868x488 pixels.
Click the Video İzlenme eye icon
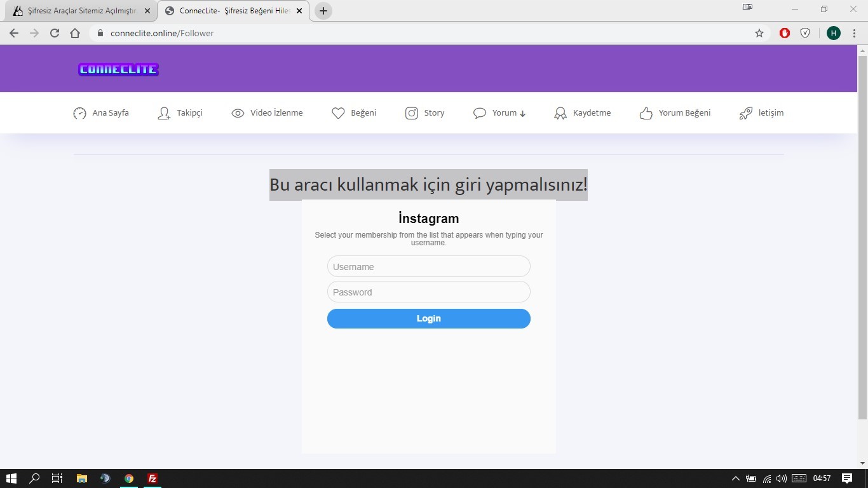point(238,113)
